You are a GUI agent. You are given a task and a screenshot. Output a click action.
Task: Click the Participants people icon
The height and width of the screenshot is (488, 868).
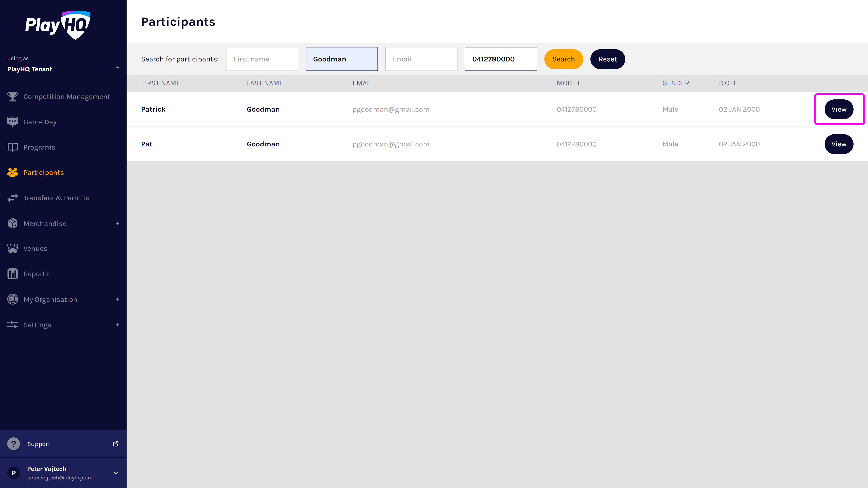pos(12,172)
